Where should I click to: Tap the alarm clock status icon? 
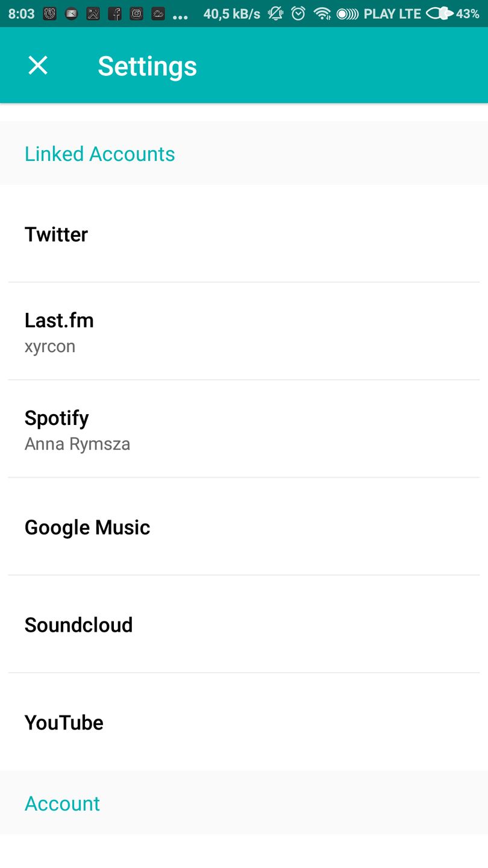point(298,13)
